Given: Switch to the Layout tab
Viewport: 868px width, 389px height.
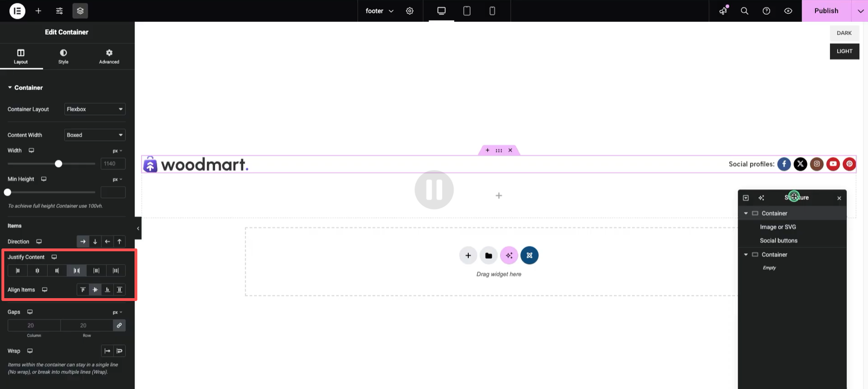Looking at the screenshot, I should pyautogui.click(x=21, y=56).
